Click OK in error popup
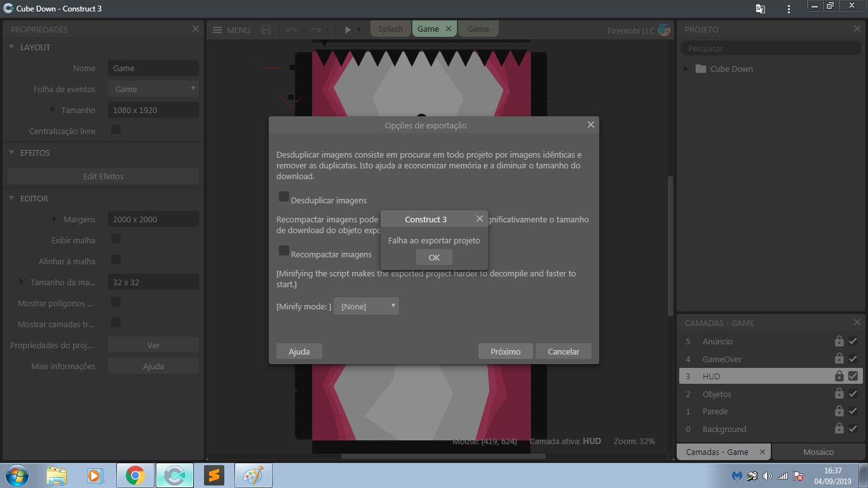 [x=434, y=257]
